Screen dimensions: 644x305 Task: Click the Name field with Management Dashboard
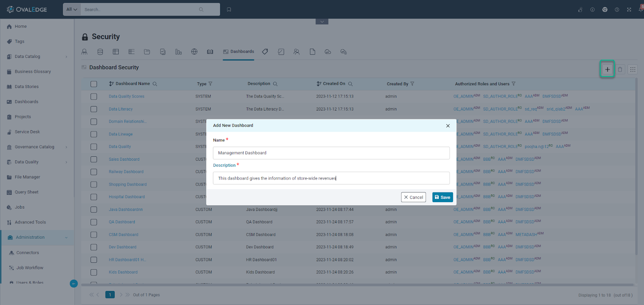(x=331, y=153)
